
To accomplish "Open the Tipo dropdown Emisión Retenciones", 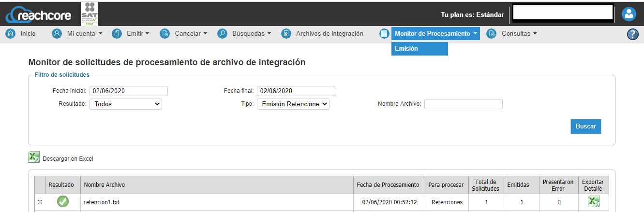I will click(293, 104).
